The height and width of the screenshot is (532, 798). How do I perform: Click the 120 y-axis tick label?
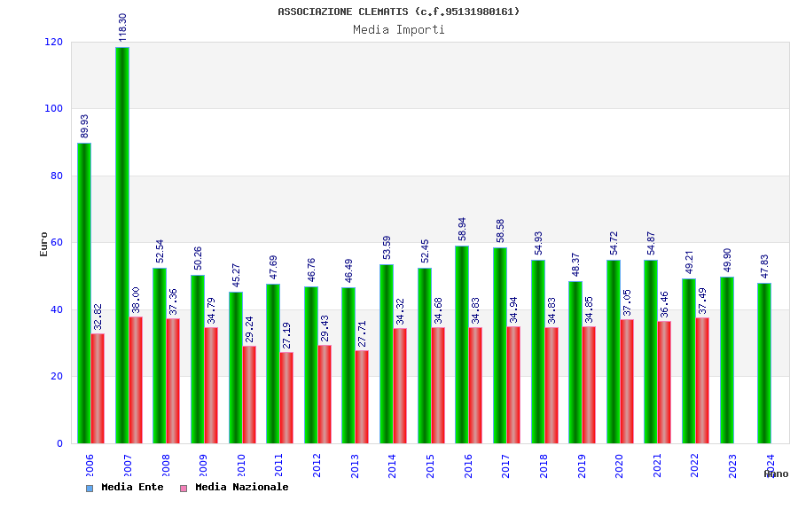53,43
